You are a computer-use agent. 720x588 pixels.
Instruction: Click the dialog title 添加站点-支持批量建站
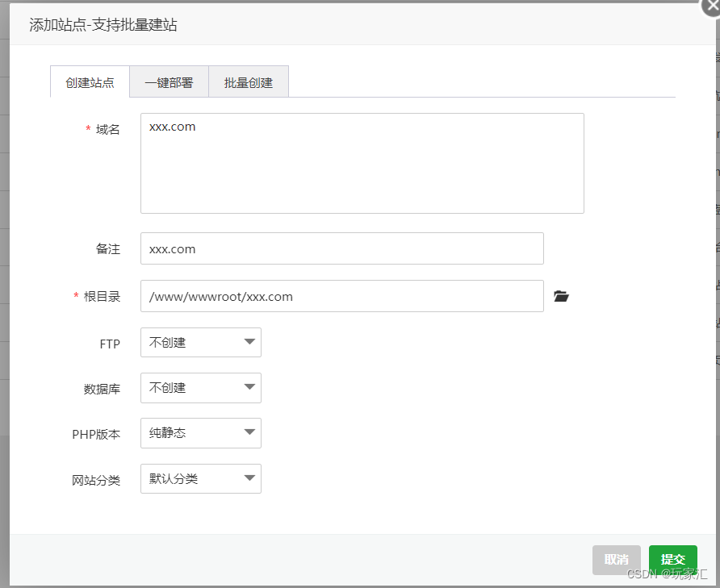103,24
